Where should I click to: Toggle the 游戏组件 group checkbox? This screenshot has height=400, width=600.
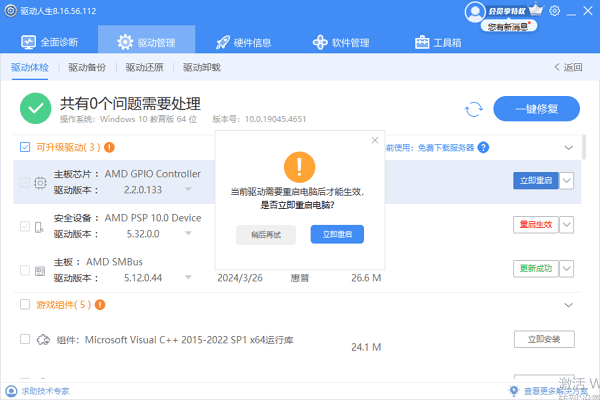tap(25, 304)
